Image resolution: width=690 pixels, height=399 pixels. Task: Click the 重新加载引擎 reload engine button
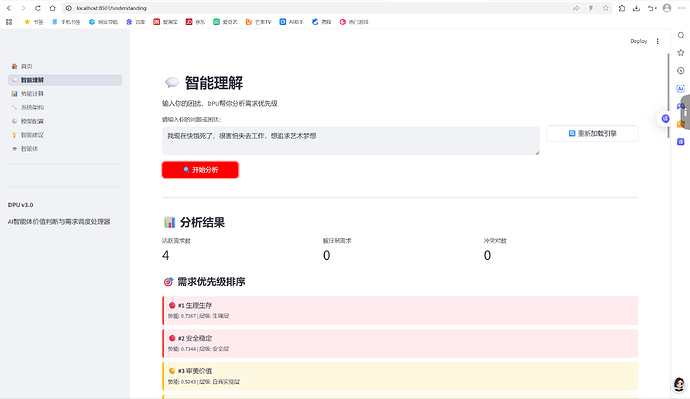592,133
